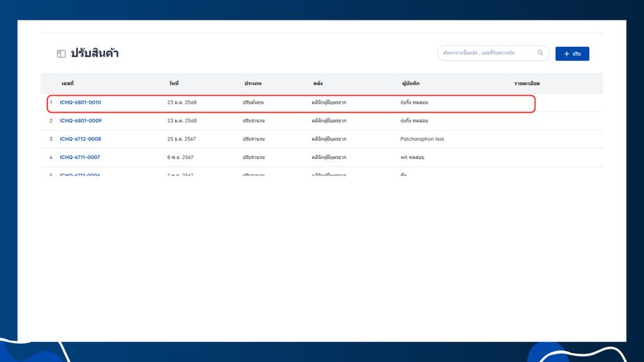This screenshot has height=362, width=644.
Task: Open adjustment ICHQ-6801-0010
Action: (80, 102)
